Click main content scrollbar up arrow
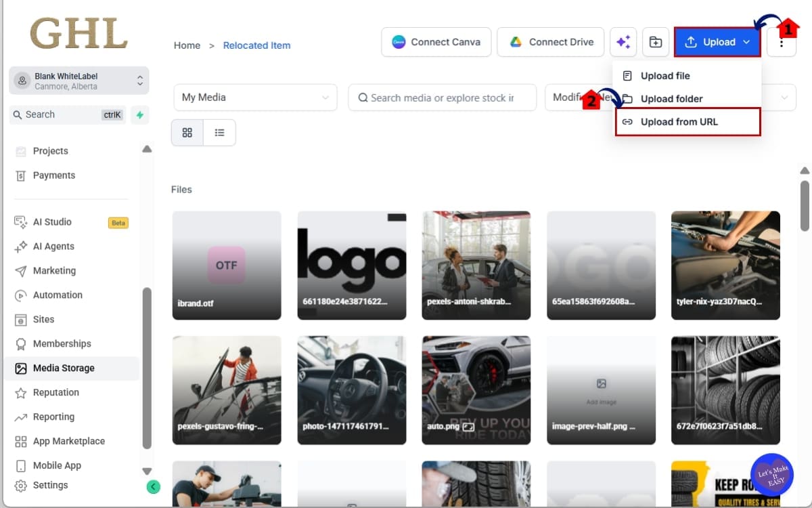This screenshot has width=812, height=508. point(805,171)
